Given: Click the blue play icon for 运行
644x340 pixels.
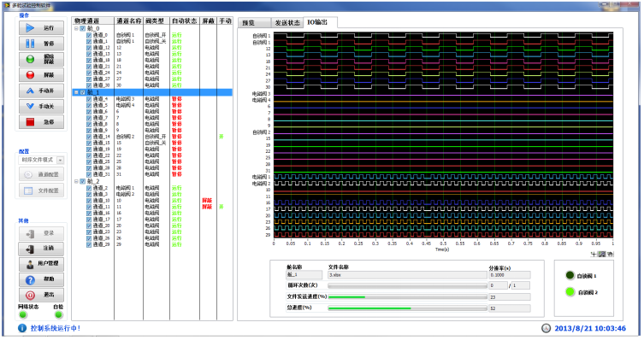Looking at the screenshot, I should [30, 28].
